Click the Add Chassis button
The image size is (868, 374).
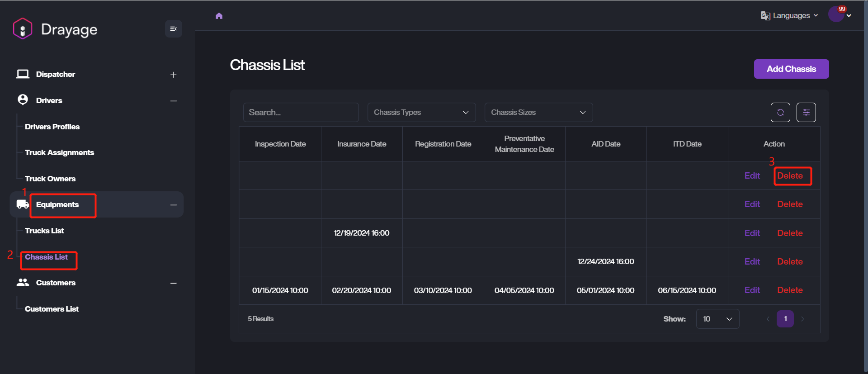(x=791, y=69)
